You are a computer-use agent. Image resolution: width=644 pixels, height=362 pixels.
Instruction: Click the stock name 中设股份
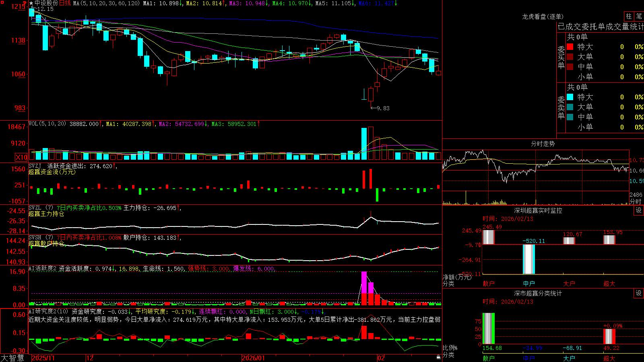point(46,3)
